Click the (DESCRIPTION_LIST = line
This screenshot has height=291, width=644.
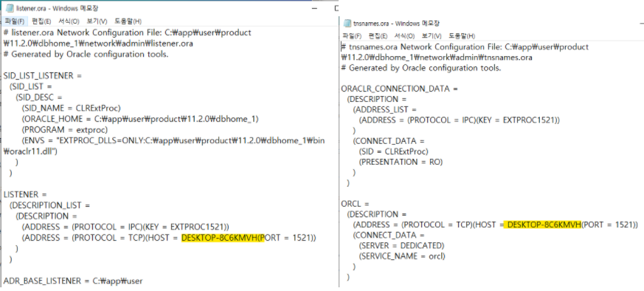point(49,205)
